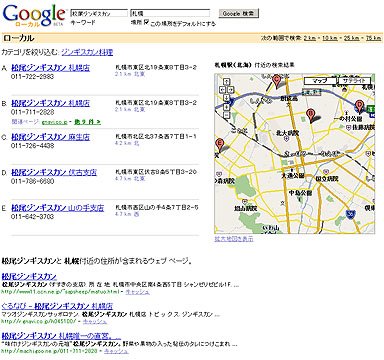384x360 pixels.
Task: Select the phone number 011-726-4438
Action: (32, 146)
